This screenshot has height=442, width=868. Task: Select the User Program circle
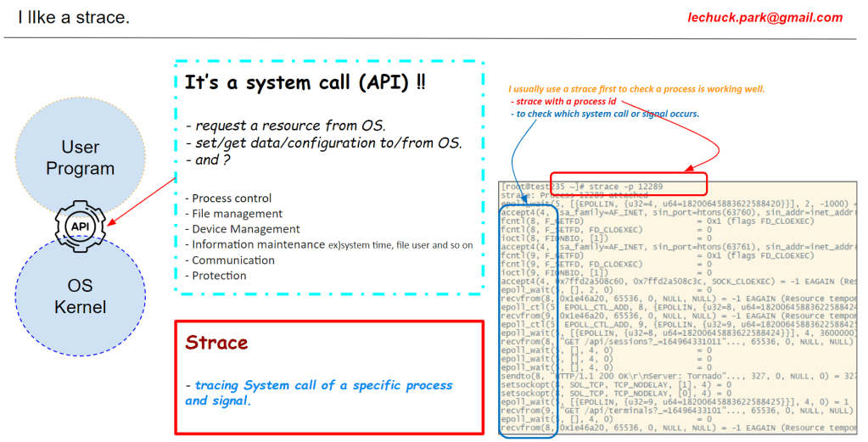click(80, 158)
